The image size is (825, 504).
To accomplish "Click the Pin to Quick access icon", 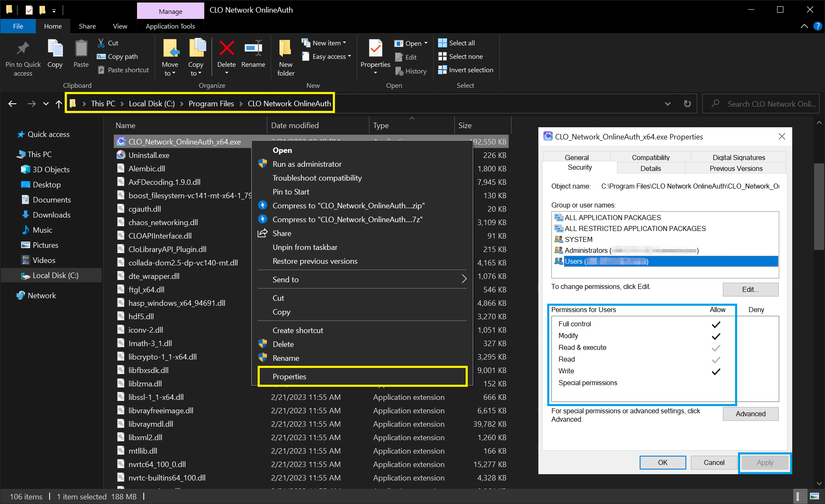I will [x=23, y=48].
